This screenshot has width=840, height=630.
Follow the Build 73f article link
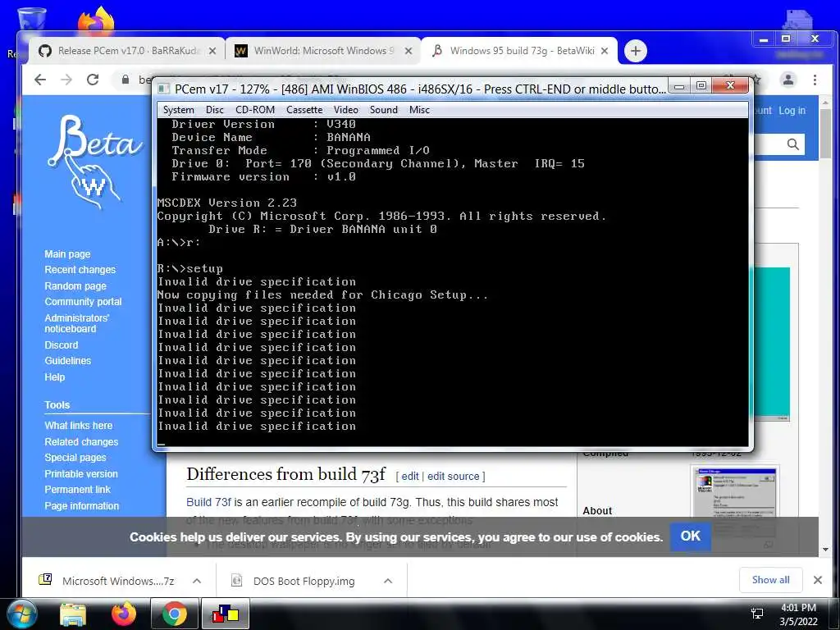[x=208, y=502]
